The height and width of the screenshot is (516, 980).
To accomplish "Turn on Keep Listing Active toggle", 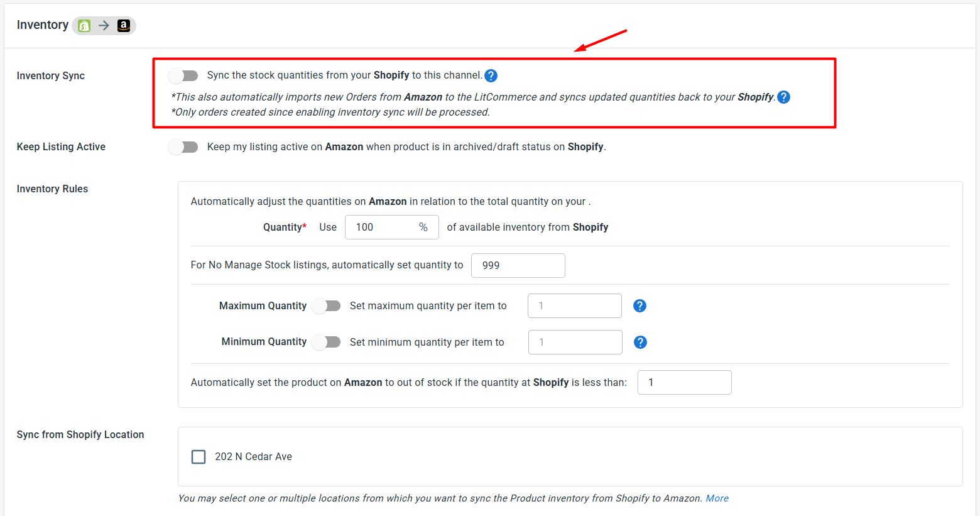I will (x=183, y=147).
